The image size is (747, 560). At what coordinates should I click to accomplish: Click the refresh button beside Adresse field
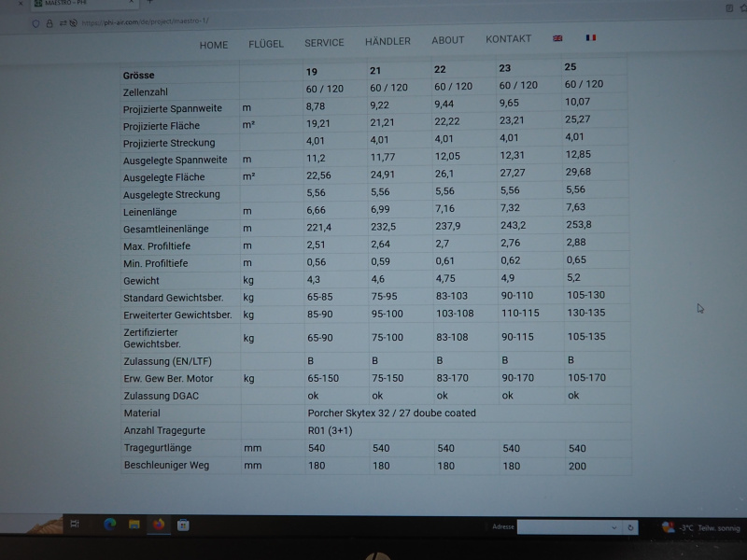click(x=630, y=527)
